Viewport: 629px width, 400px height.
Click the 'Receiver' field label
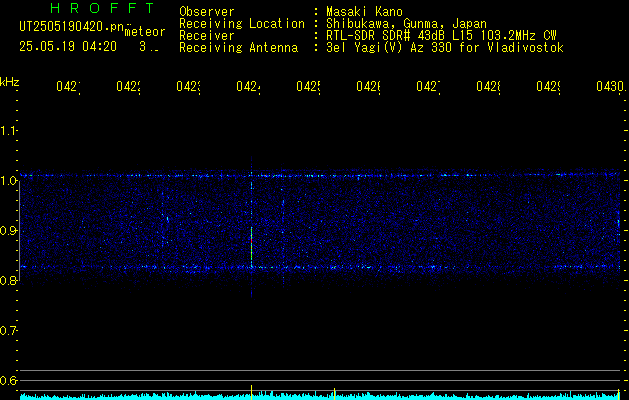coord(207,36)
